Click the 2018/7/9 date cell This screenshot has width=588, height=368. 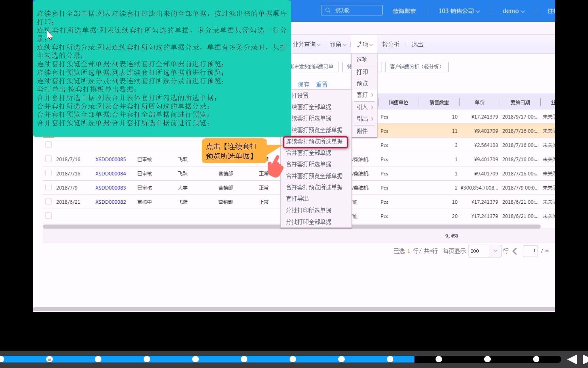coord(67,188)
